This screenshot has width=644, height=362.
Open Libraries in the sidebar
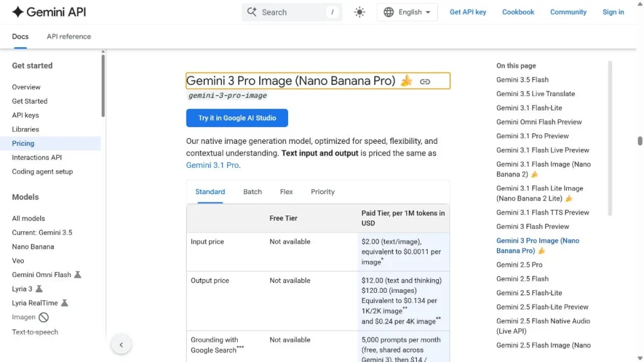pyautogui.click(x=25, y=129)
